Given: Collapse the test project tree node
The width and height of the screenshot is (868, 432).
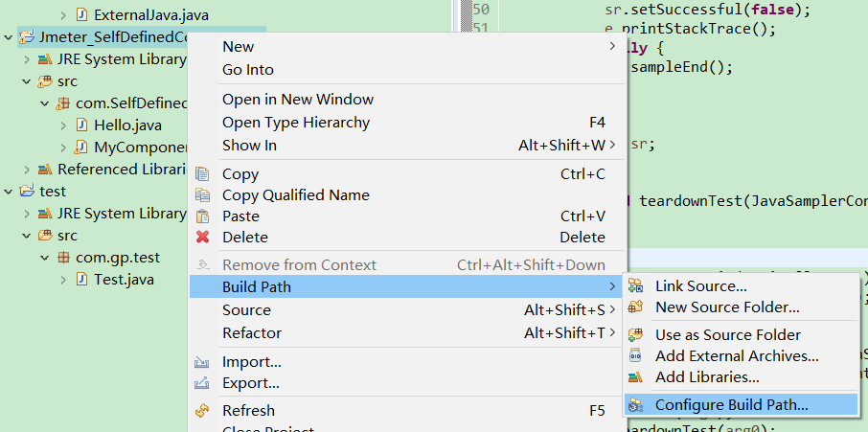Looking at the screenshot, I should pyautogui.click(x=9, y=192).
